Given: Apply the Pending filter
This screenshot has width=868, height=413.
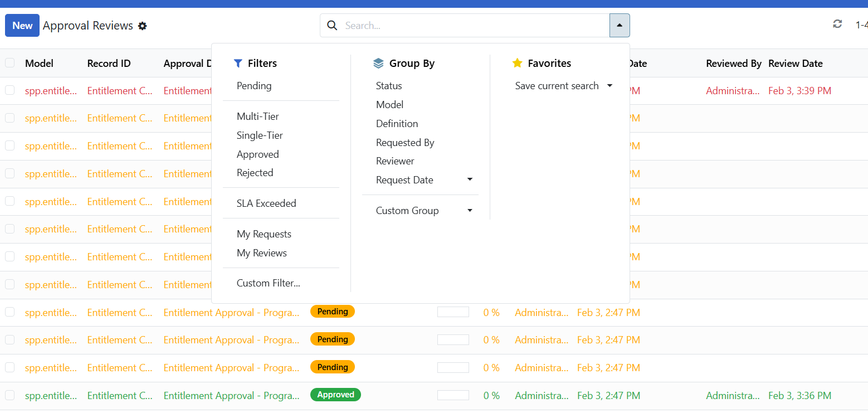Looking at the screenshot, I should click(254, 85).
